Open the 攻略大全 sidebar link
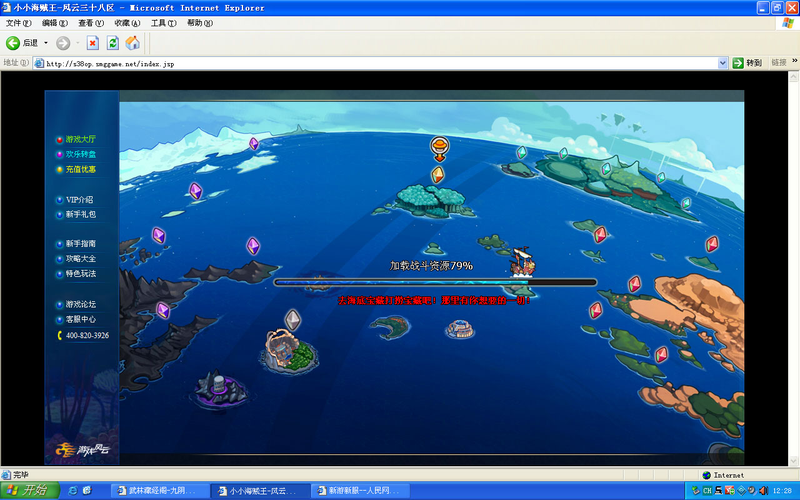This screenshot has height=500, width=800. [x=80, y=259]
